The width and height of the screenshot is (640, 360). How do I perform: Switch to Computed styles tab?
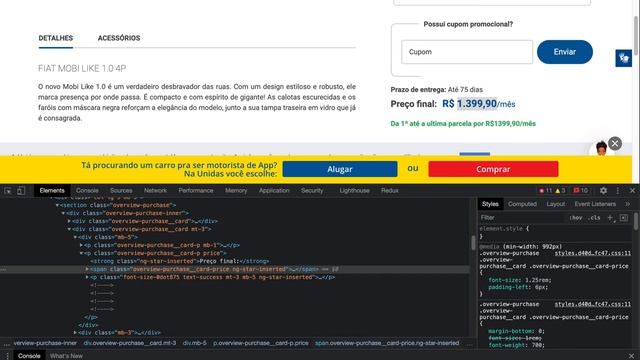click(x=522, y=204)
